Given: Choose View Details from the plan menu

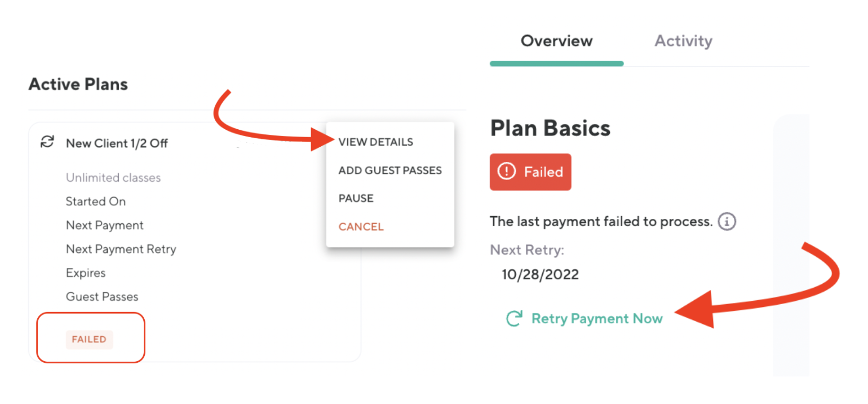Looking at the screenshot, I should (x=375, y=142).
